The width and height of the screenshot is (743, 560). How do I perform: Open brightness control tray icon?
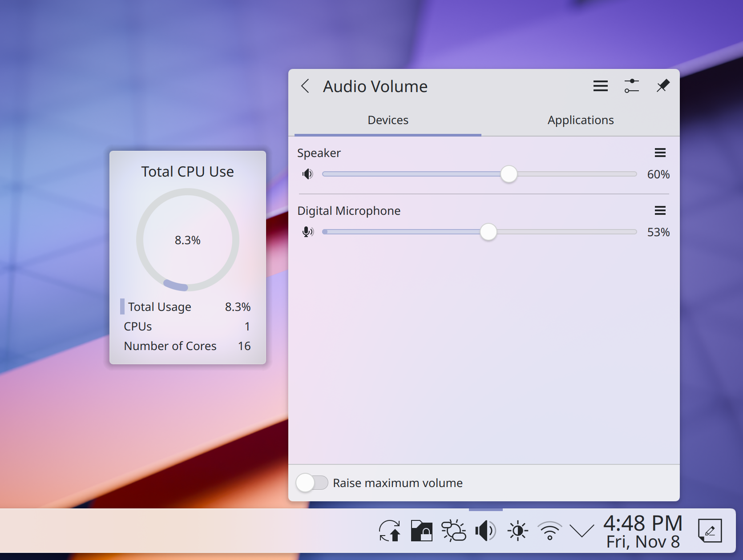[x=517, y=531]
